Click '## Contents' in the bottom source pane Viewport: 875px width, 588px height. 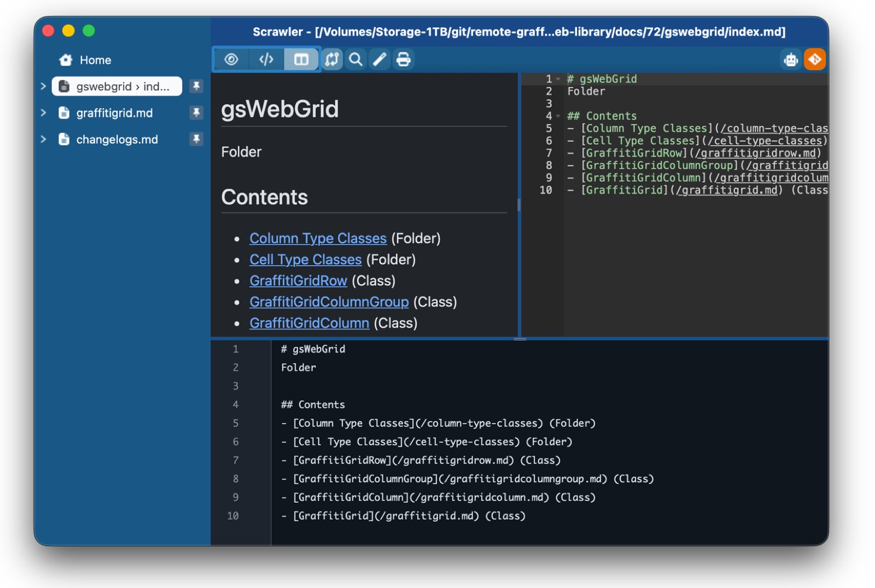(x=313, y=404)
